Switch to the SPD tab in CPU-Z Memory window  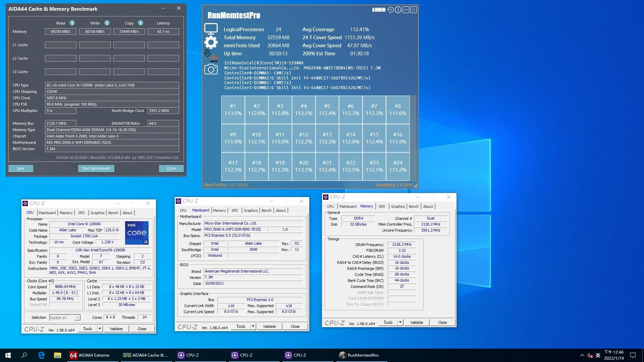pos(382,206)
